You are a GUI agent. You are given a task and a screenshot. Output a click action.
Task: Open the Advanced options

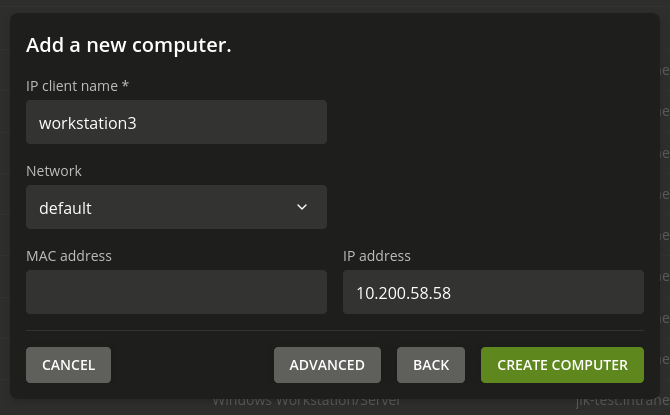pyautogui.click(x=327, y=365)
